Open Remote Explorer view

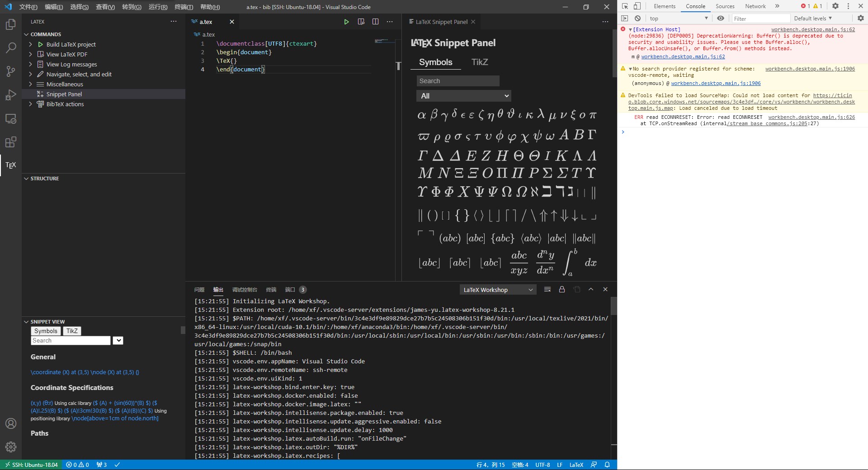click(x=11, y=118)
